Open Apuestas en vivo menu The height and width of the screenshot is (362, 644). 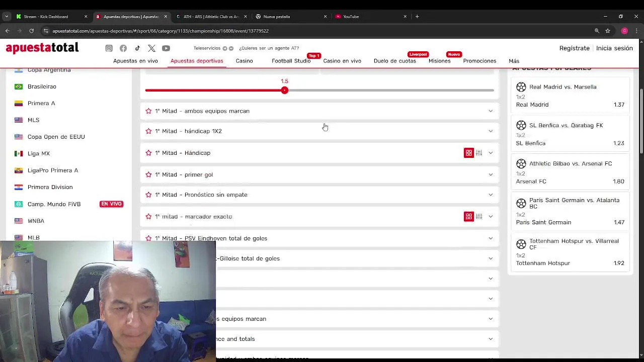point(135,61)
